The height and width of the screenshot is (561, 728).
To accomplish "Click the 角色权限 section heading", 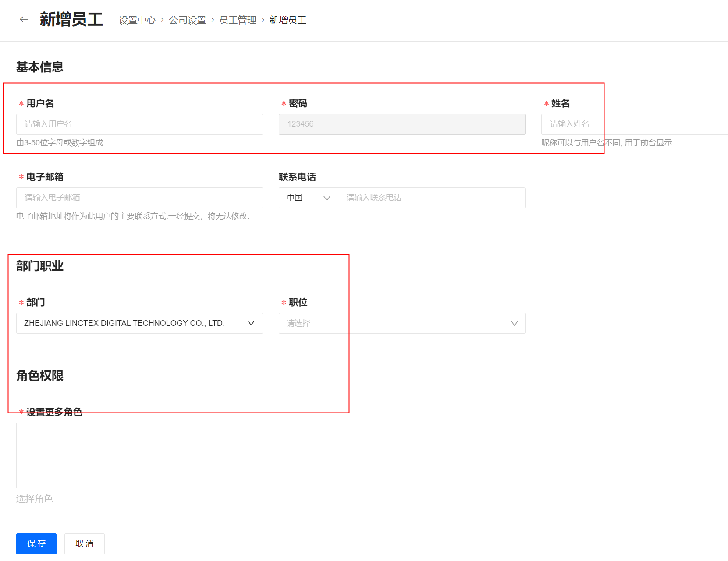I will pos(40,376).
